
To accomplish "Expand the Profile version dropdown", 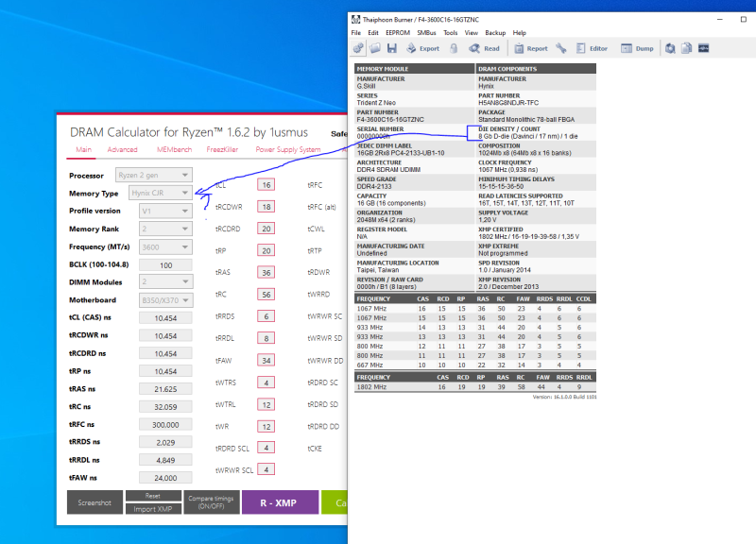I will [x=165, y=211].
